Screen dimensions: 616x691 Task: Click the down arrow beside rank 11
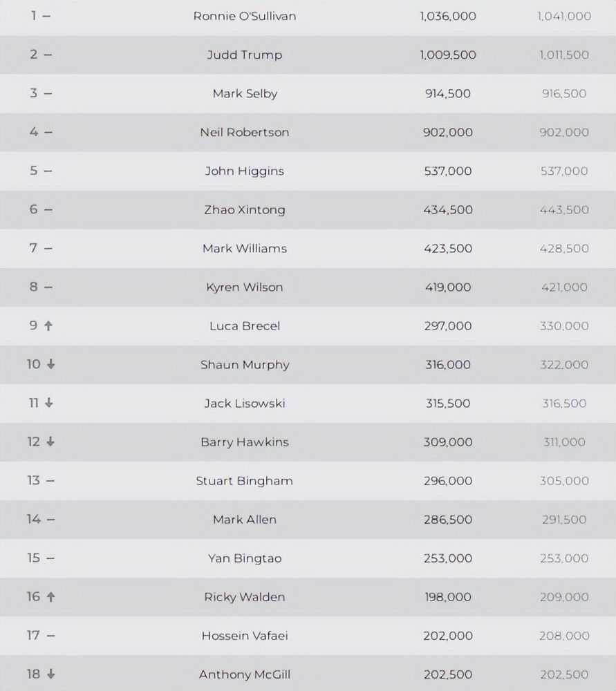coord(49,403)
